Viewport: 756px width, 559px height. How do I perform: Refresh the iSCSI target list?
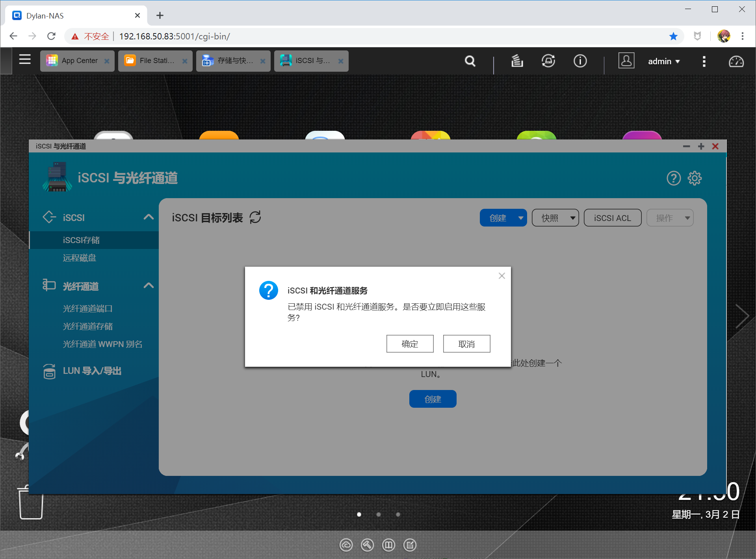click(x=255, y=217)
